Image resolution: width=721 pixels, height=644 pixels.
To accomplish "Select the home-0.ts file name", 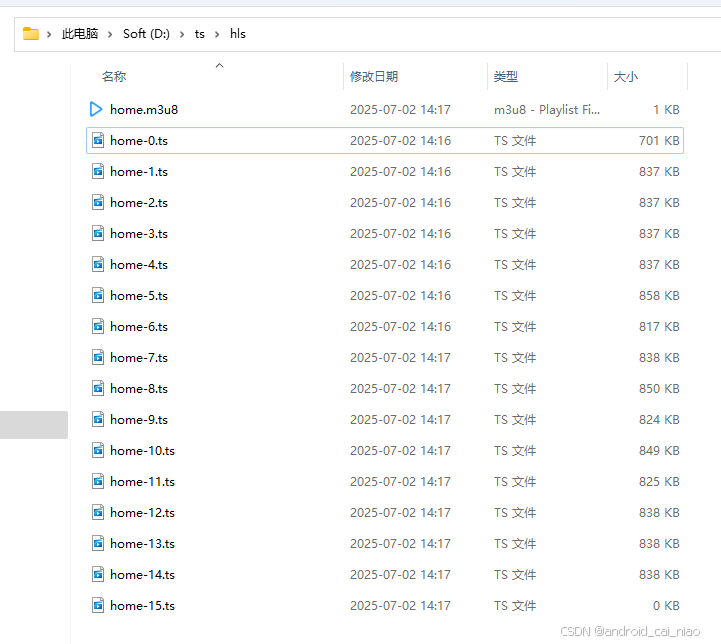I will (x=139, y=140).
